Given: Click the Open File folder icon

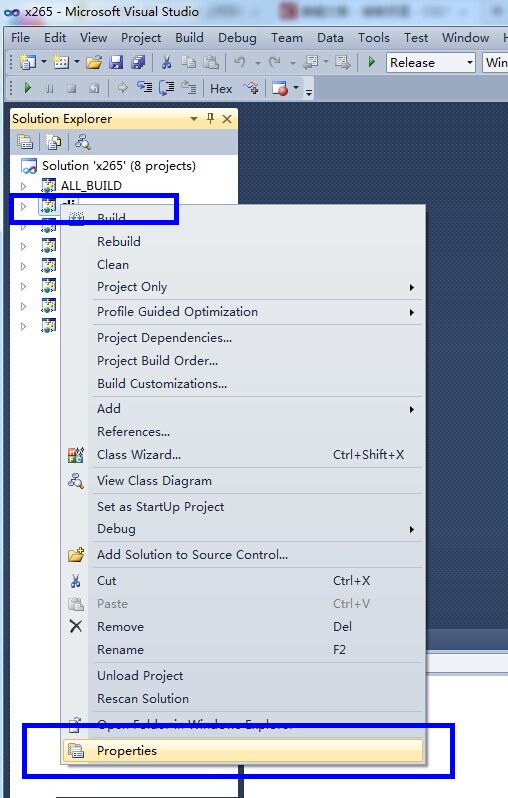Looking at the screenshot, I should (94, 63).
